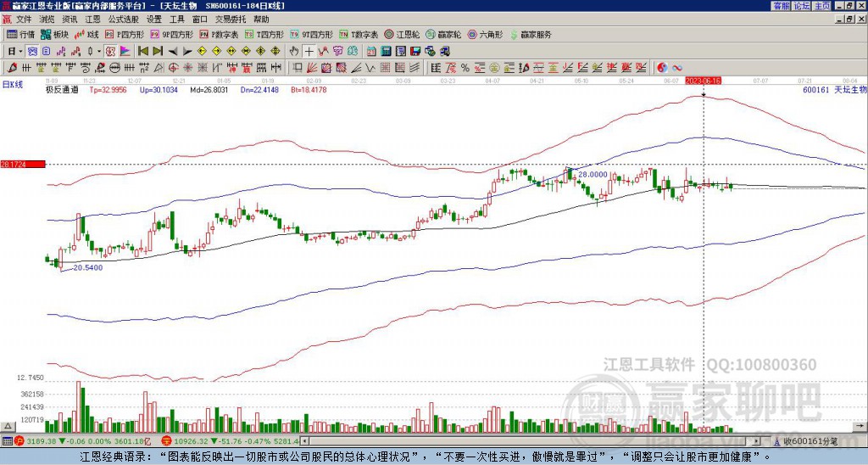
Task: Click the 深 index icon in status bar
Action: click(166, 441)
